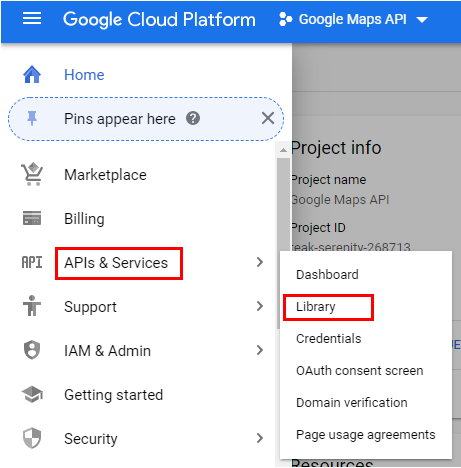Click the Getting started graduation cap icon
Screen dimensions: 461x468
coord(32,394)
